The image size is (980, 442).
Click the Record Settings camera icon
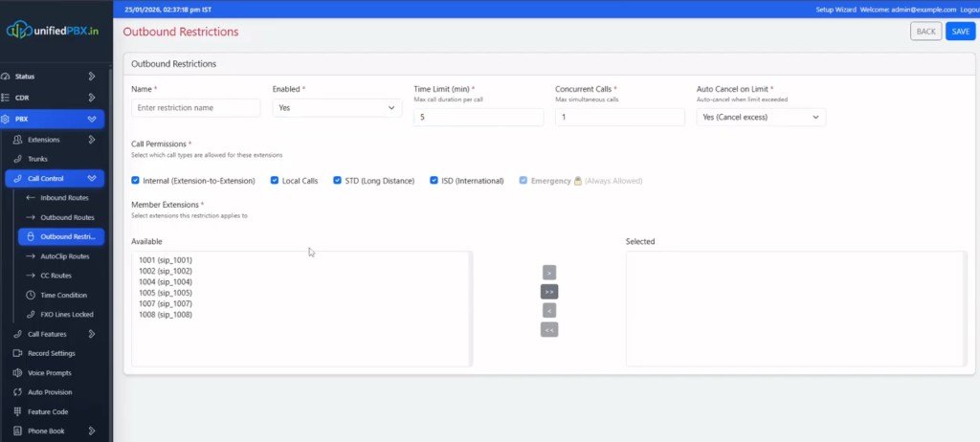17,353
